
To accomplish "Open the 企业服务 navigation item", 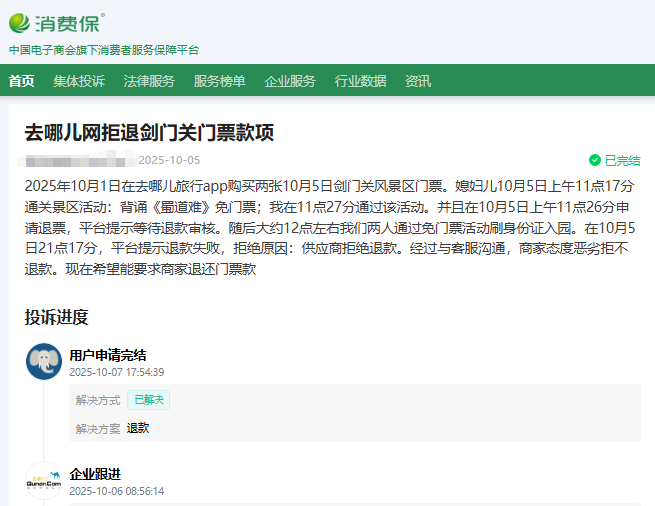I will 290,81.
